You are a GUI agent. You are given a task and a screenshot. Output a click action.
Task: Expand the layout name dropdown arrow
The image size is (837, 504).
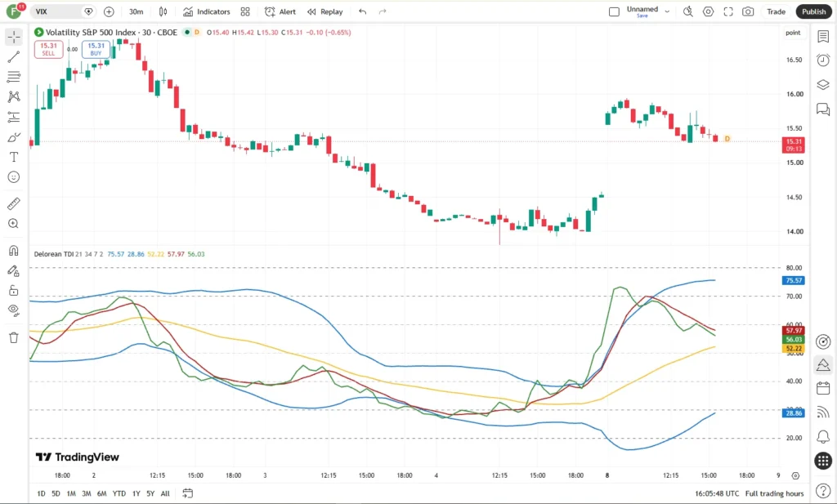[667, 11]
